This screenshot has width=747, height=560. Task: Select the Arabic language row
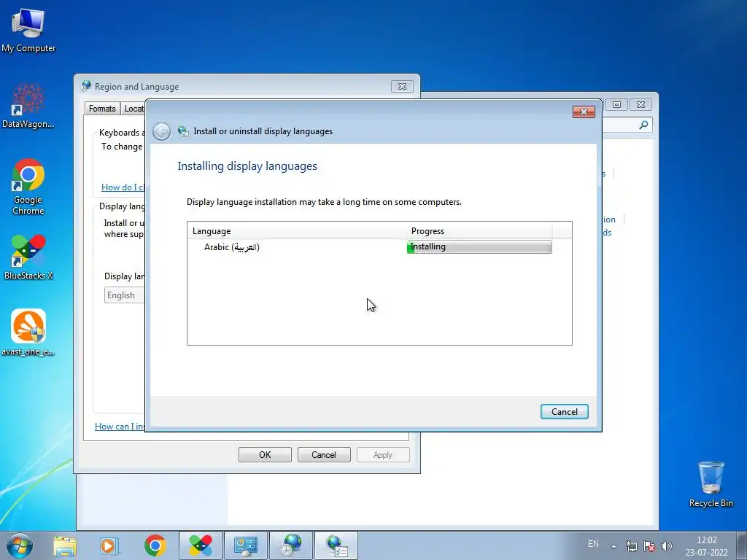pyautogui.click(x=379, y=246)
